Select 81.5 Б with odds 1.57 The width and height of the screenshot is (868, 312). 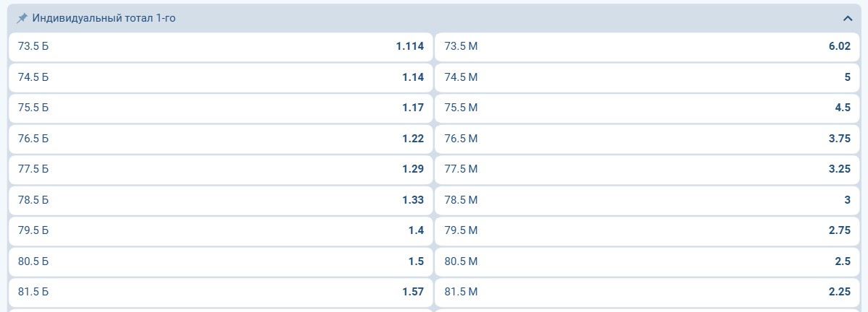tap(221, 292)
